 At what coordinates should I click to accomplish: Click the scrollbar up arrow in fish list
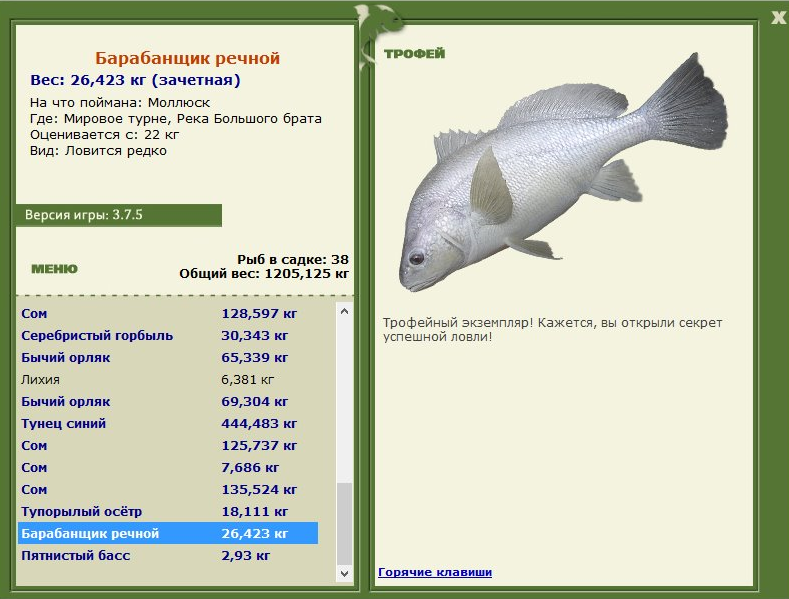point(345,311)
